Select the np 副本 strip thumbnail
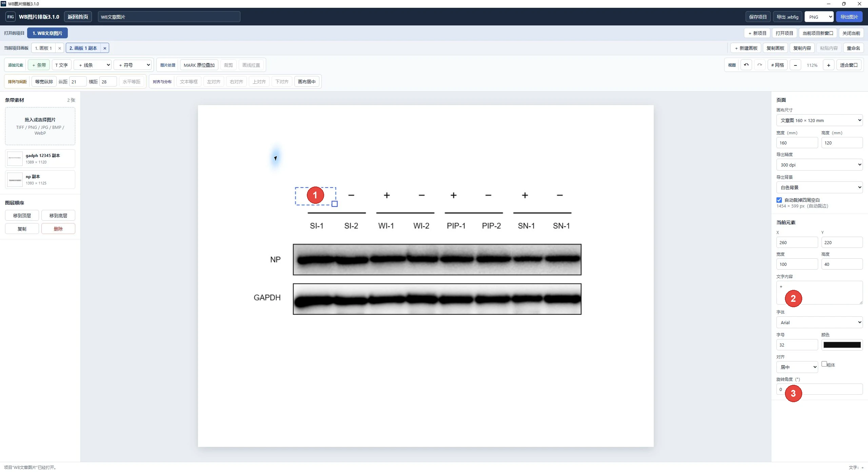 coord(15,179)
